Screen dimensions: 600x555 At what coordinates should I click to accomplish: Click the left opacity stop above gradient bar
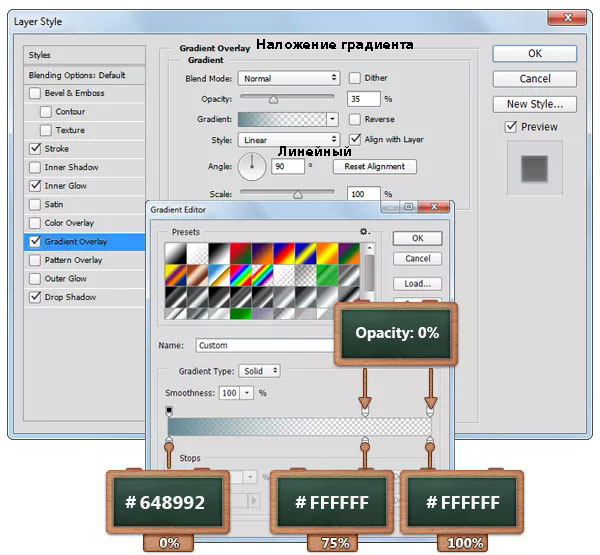[x=169, y=411]
